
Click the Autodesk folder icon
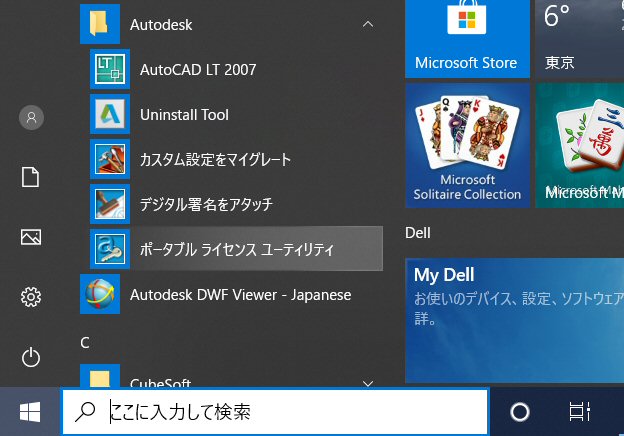click(x=100, y=24)
